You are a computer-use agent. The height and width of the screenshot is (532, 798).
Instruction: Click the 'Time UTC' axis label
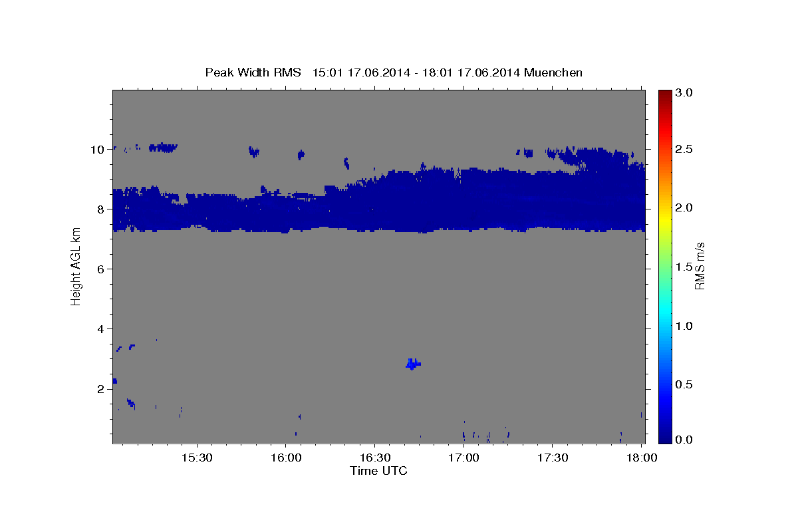pyautogui.click(x=378, y=471)
